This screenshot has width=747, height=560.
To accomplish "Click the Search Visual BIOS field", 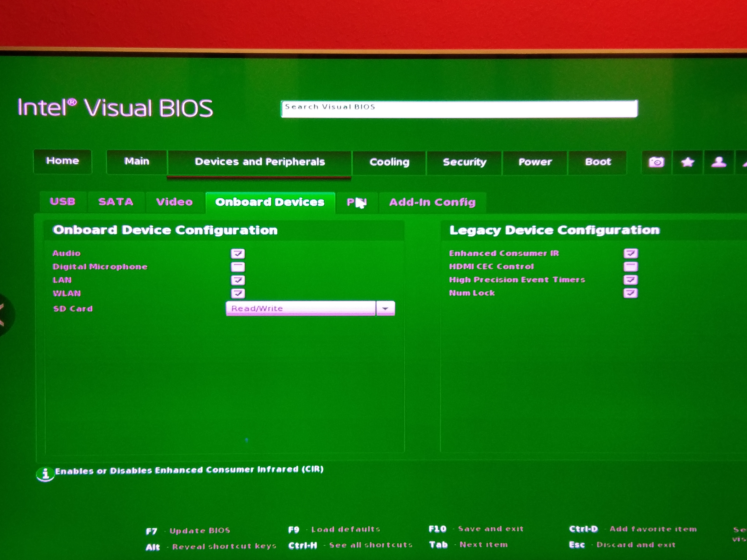I will [459, 109].
